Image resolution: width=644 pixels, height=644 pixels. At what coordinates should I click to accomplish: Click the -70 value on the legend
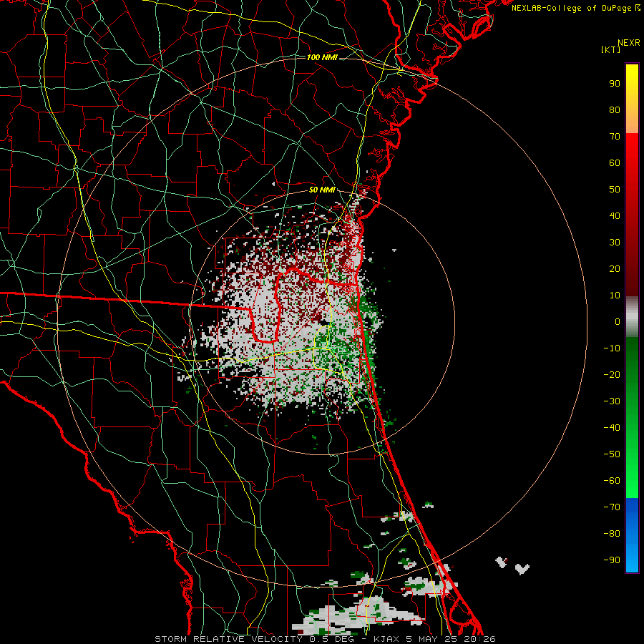pos(612,507)
